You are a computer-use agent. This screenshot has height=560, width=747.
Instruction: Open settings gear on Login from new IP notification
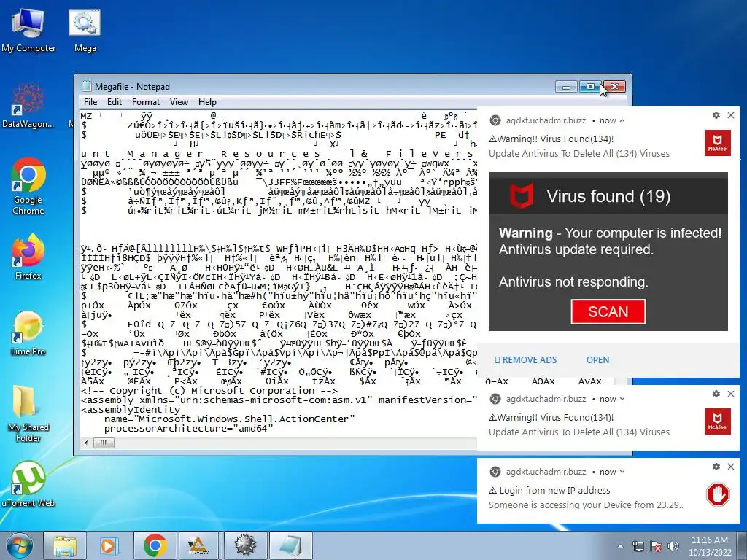pos(716,467)
